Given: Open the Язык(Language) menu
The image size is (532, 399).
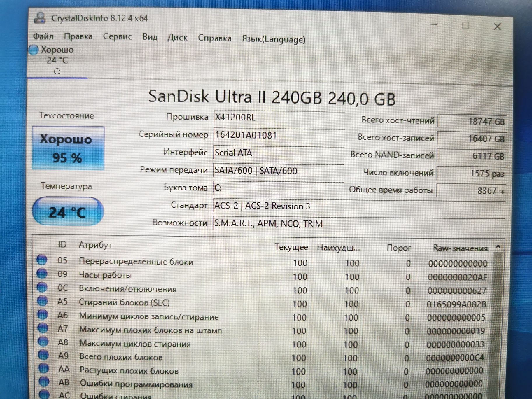Looking at the screenshot, I should (x=274, y=39).
